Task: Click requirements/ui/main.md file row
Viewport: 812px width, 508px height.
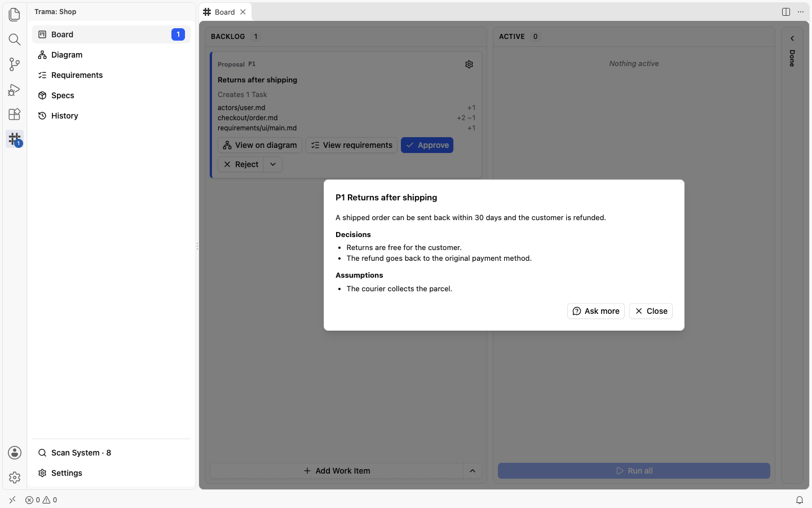Action: point(346,128)
